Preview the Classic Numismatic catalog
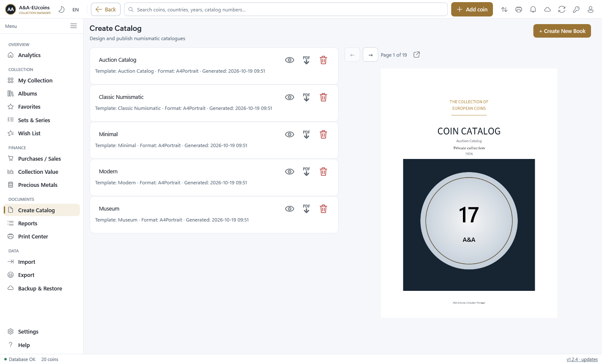 [290, 97]
